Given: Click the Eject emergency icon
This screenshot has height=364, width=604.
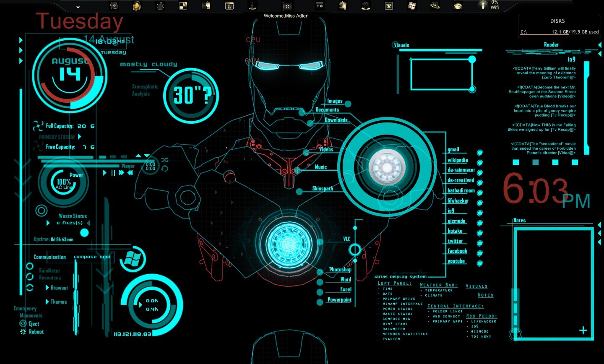Looking at the screenshot, I should pyautogui.click(x=23, y=323).
